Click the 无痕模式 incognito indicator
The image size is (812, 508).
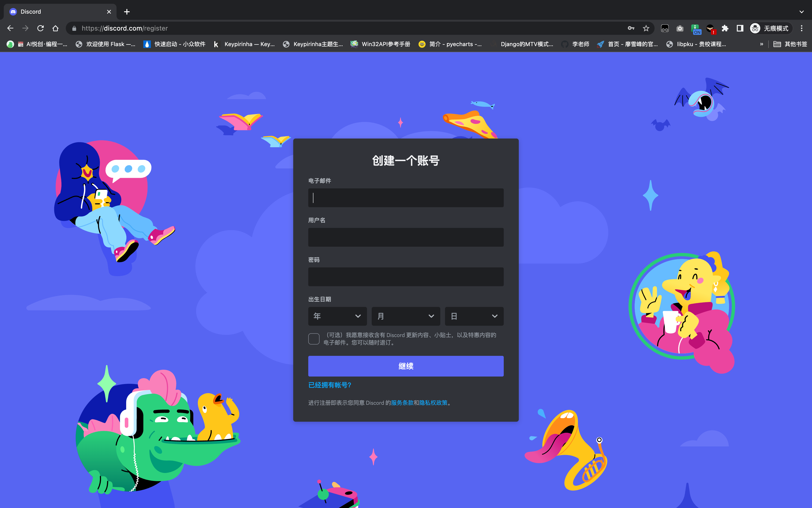(771, 28)
